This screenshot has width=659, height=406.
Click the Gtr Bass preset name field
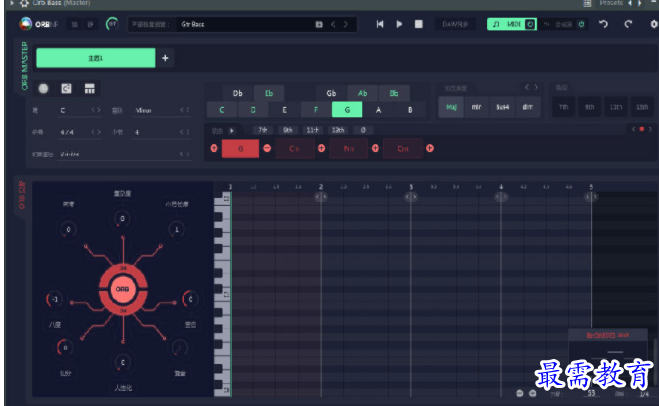coord(244,24)
